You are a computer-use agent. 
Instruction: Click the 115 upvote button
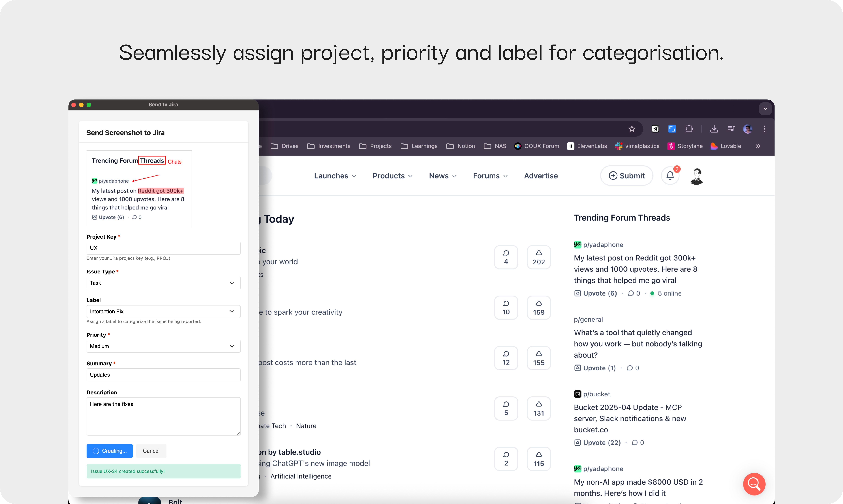538,459
